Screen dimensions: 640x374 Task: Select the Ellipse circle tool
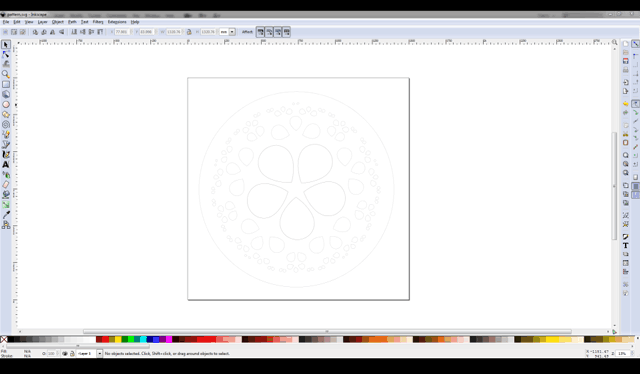6,105
